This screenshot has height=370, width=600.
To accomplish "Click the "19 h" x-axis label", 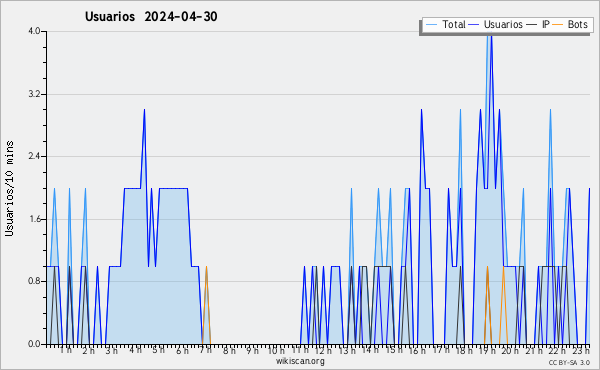I will (x=488, y=350).
